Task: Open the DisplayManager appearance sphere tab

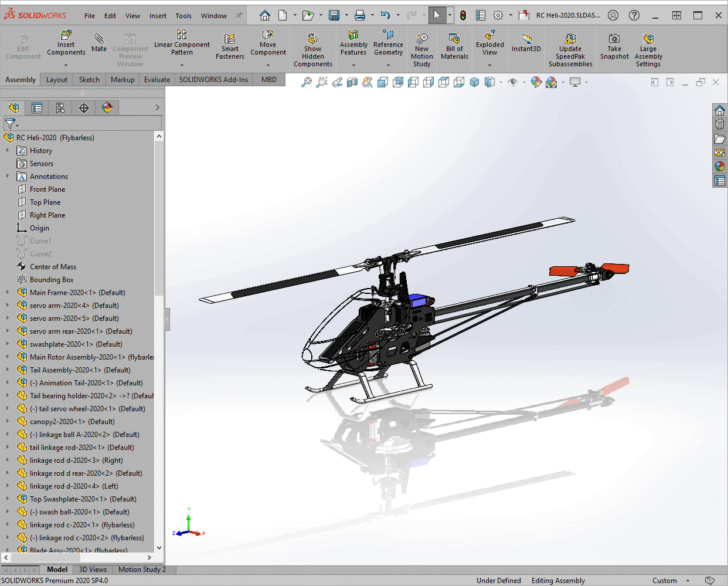Action: (x=107, y=108)
